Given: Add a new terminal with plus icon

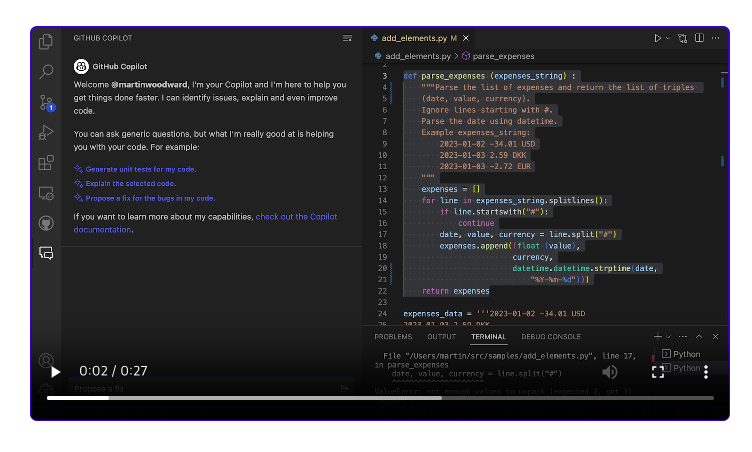Looking at the screenshot, I should (x=658, y=336).
